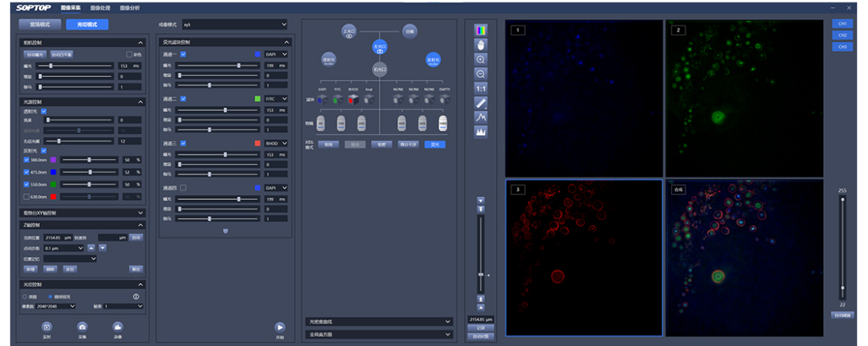The image size is (868, 346).
Task: Click the auto exposure (自动曝光) button
Action: click(x=35, y=54)
